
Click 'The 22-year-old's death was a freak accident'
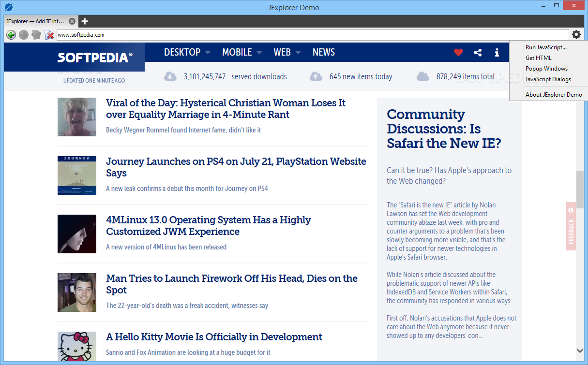[x=187, y=306]
